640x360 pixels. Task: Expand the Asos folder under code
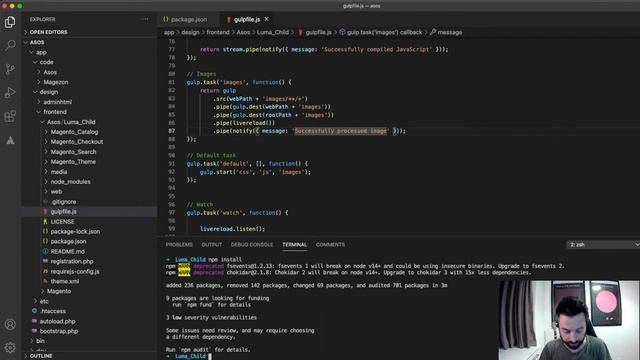point(89,72)
